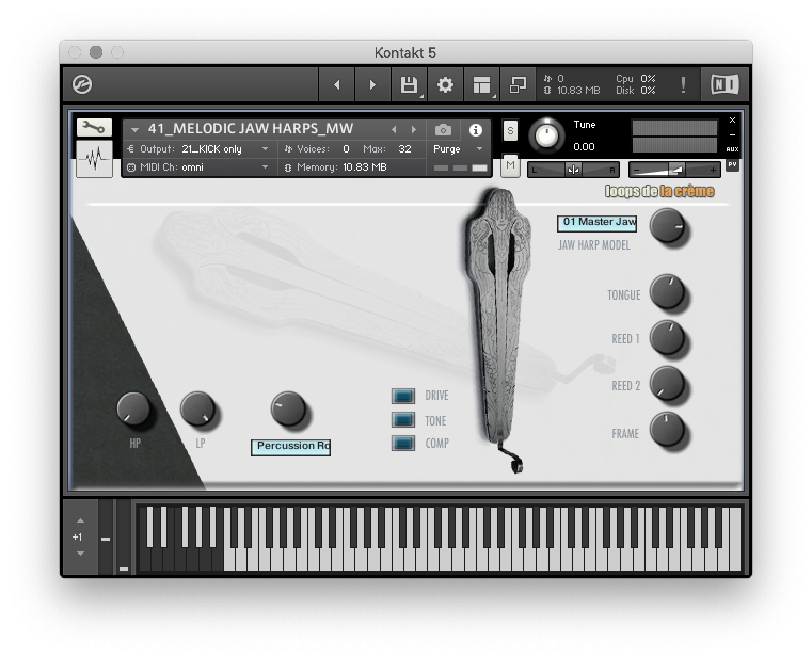Screen dimensions: 812x657
Task: Shift keyboard octave down with down arrow
Action: 81,554
